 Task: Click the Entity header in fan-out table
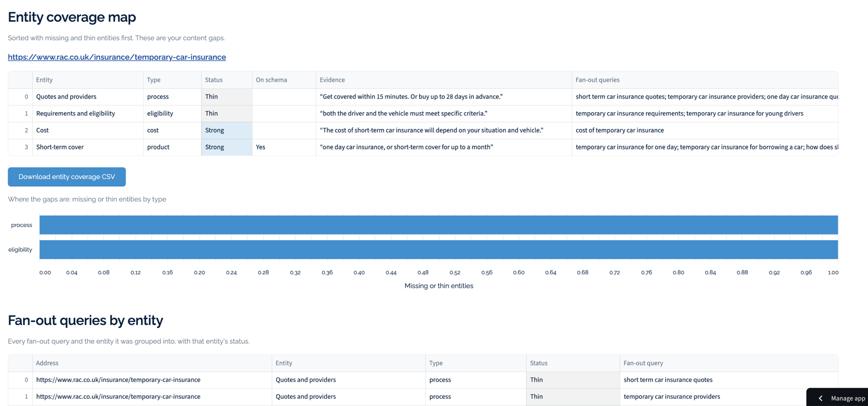(x=349, y=363)
